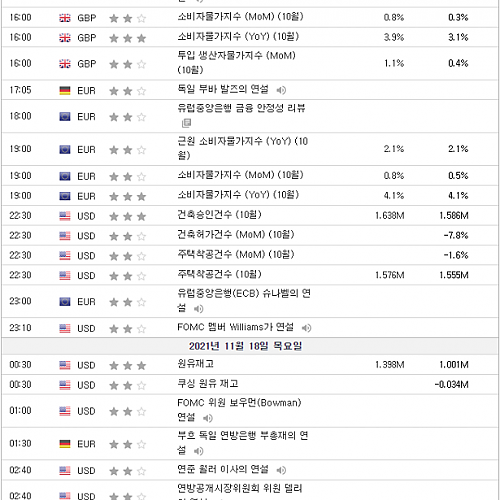This screenshot has height=500, width=500.
Task: Click the 2021년 11월 18일 목요일 date header
Action: 245,346
